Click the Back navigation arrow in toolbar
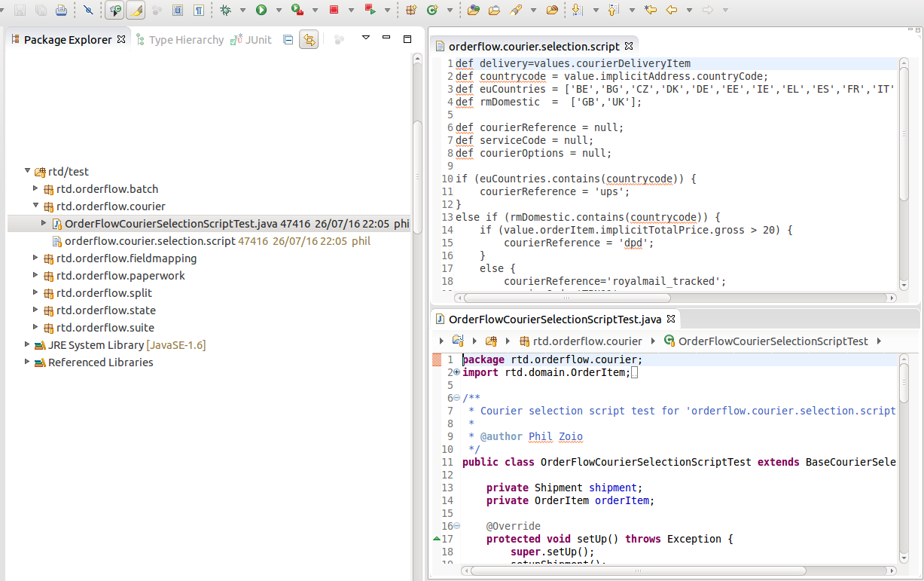Screen dimensions: 924x581 [671, 10]
